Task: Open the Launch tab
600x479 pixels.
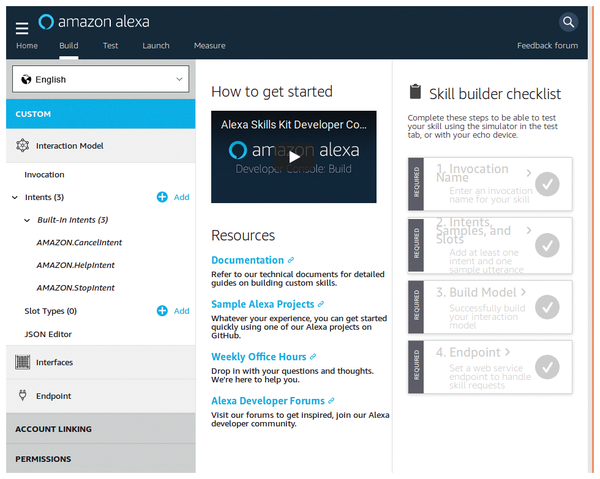Action: (156, 46)
